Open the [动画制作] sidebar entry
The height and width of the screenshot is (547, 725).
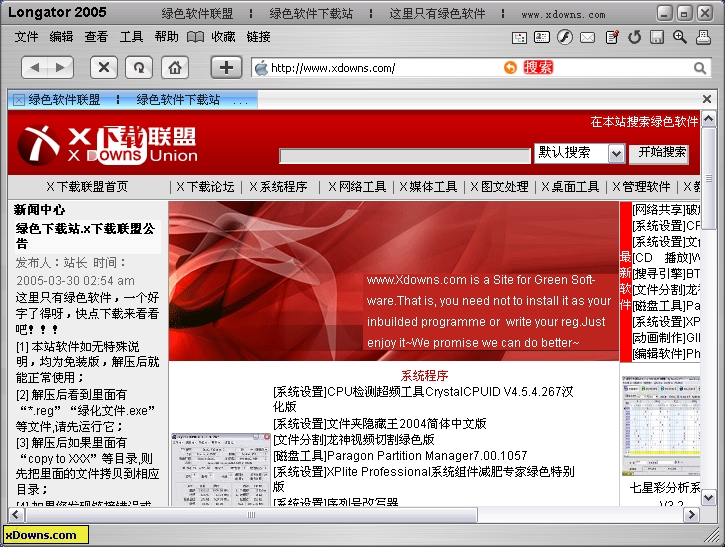[666, 338]
